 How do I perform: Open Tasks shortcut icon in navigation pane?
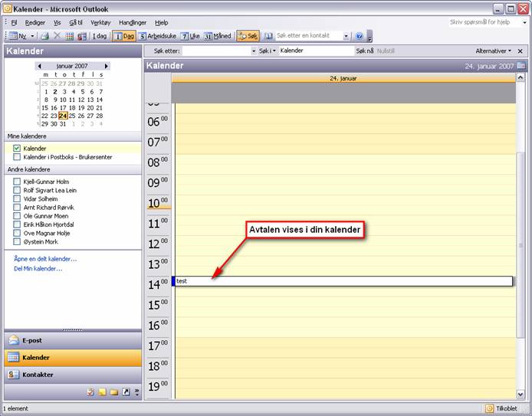tap(90, 392)
